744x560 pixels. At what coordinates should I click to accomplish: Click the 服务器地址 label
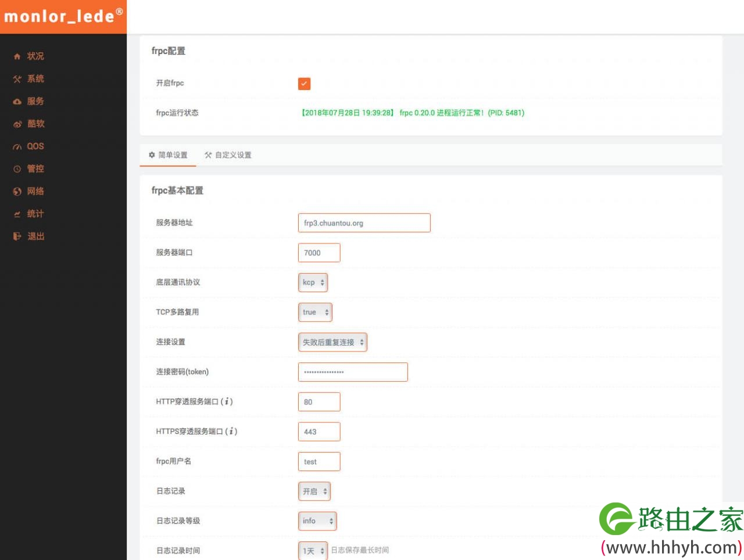[174, 222]
